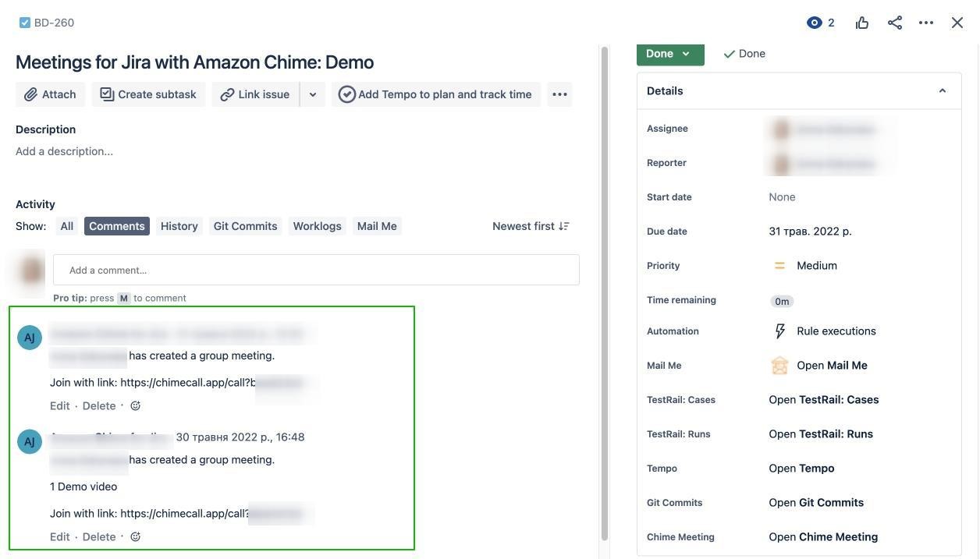The image size is (980, 559).
Task: Create a subtask
Action: [148, 94]
